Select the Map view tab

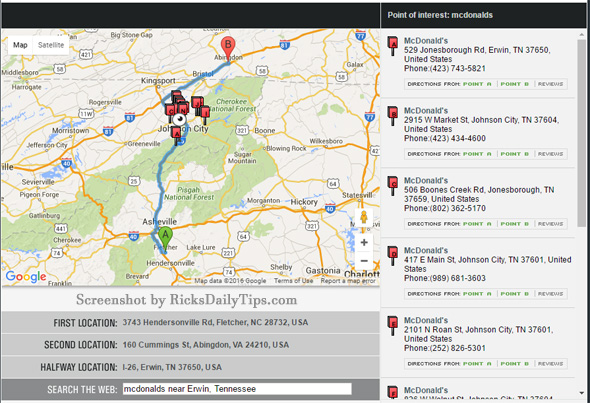20,45
